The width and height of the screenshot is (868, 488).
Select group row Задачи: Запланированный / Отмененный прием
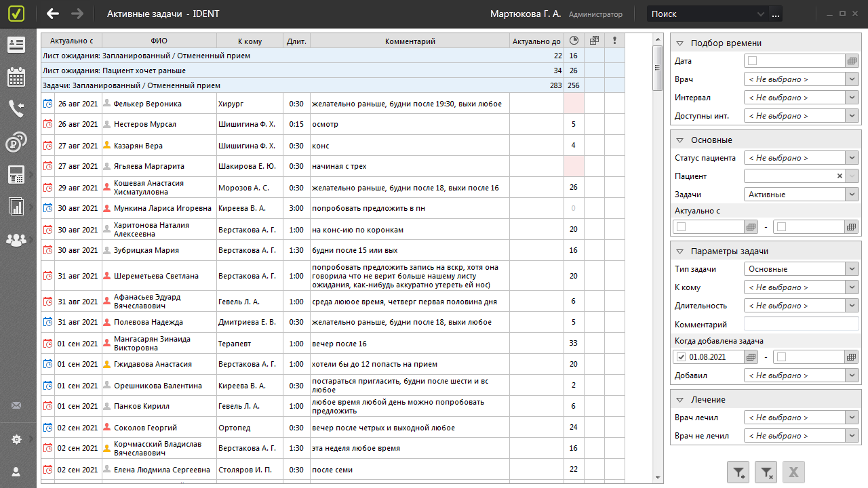[x=332, y=85]
